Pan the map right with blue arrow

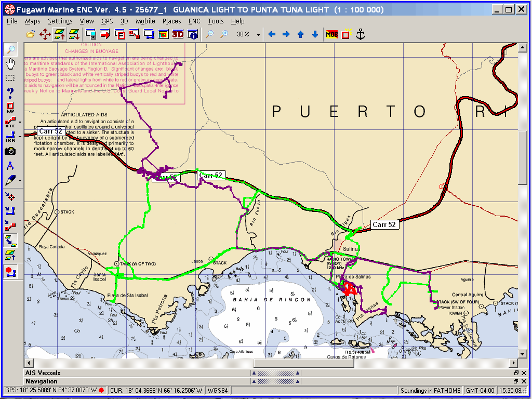point(286,34)
